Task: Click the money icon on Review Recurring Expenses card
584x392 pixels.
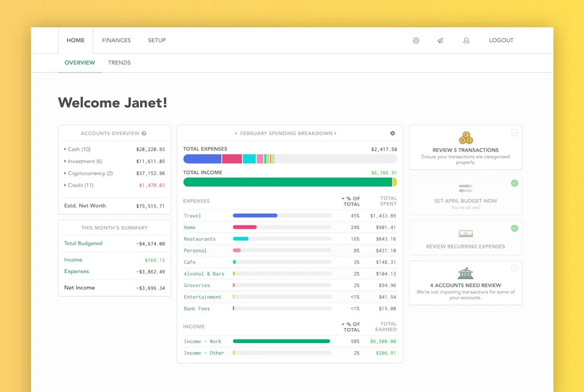Action: point(466,233)
